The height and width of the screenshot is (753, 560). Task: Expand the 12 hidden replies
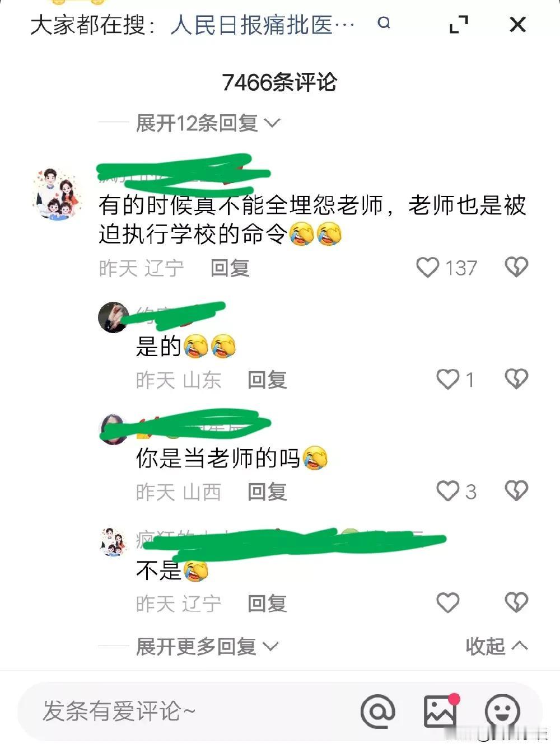click(208, 123)
